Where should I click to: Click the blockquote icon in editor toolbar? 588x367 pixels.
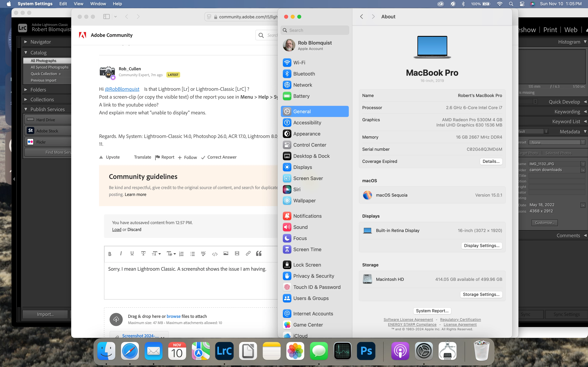pyautogui.click(x=259, y=253)
